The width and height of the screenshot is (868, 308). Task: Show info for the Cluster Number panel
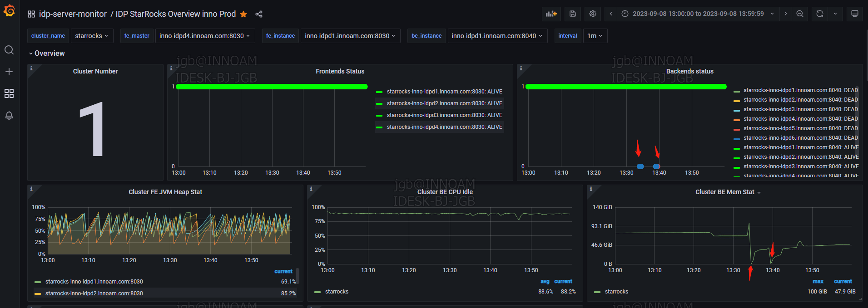pyautogui.click(x=31, y=68)
